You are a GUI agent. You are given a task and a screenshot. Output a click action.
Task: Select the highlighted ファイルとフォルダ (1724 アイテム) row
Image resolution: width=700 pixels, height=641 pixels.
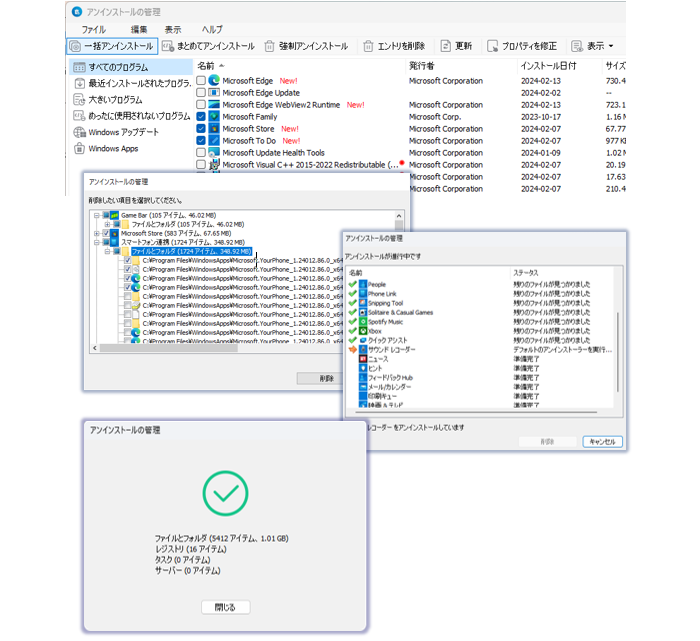pyautogui.click(x=192, y=251)
